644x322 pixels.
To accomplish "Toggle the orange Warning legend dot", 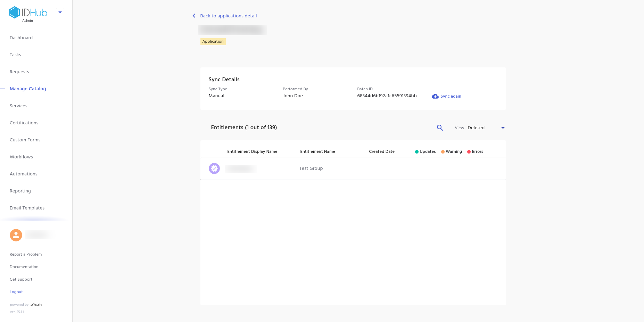I will pyautogui.click(x=443, y=152).
